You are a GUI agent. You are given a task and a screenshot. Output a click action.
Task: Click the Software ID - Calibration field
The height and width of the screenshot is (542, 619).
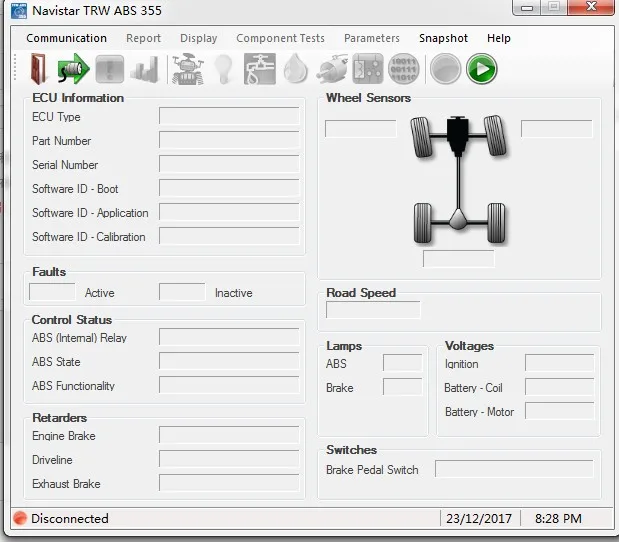(x=229, y=236)
